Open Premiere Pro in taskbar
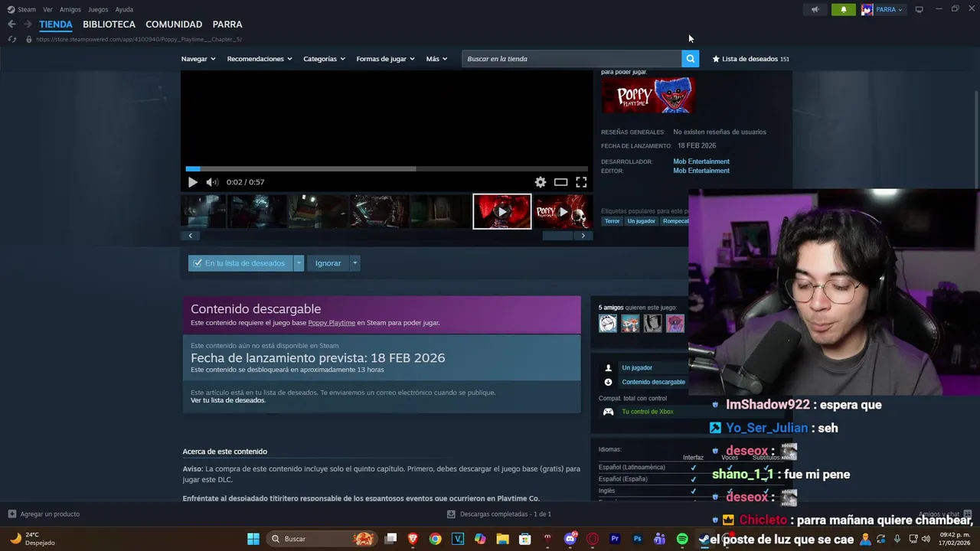Viewport: 980px width, 551px height. (x=614, y=539)
